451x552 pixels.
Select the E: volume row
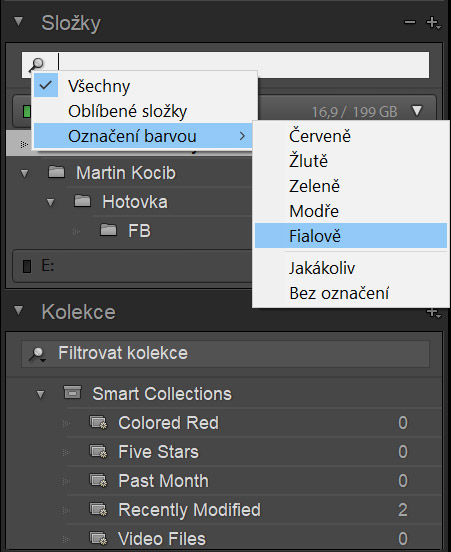pos(132,266)
